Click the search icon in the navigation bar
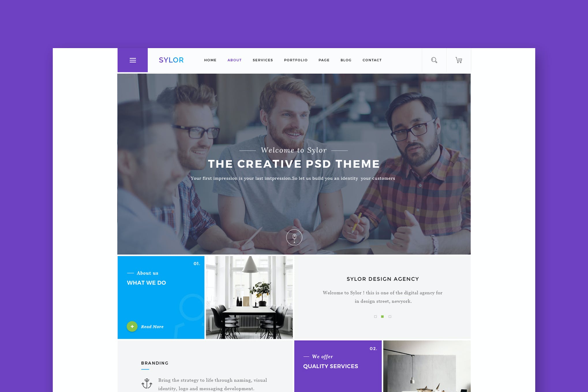Screen dimensions: 588x392 click(x=434, y=60)
